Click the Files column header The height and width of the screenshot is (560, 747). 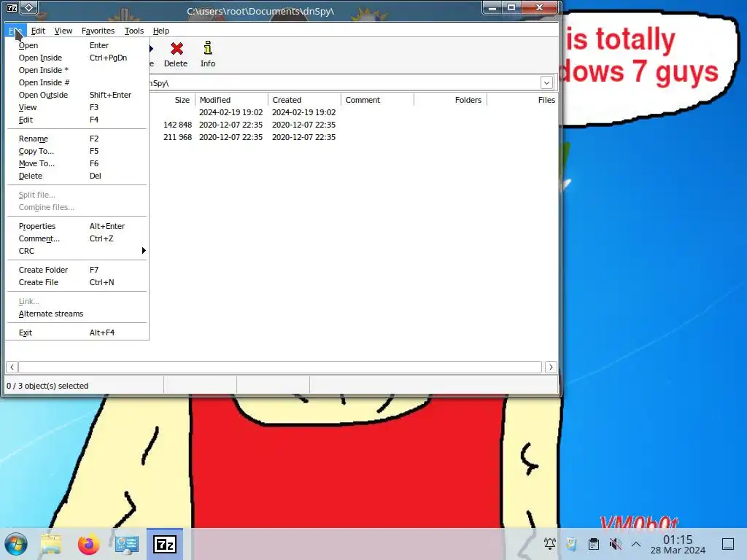[x=522, y=100]
